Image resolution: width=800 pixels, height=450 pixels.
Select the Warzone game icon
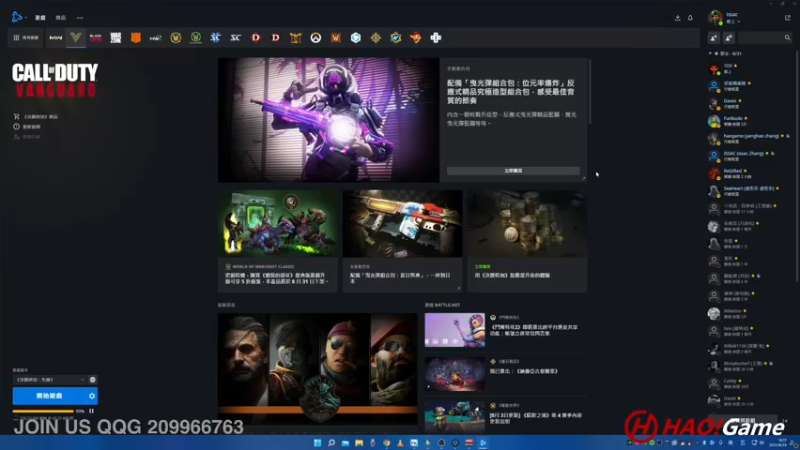[x=116, y=38]
